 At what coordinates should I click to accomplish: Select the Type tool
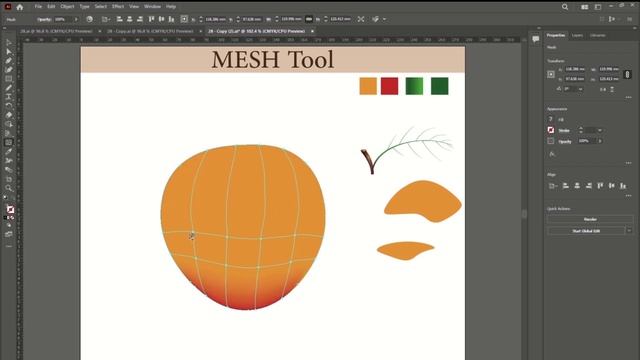tap(9, 97)
